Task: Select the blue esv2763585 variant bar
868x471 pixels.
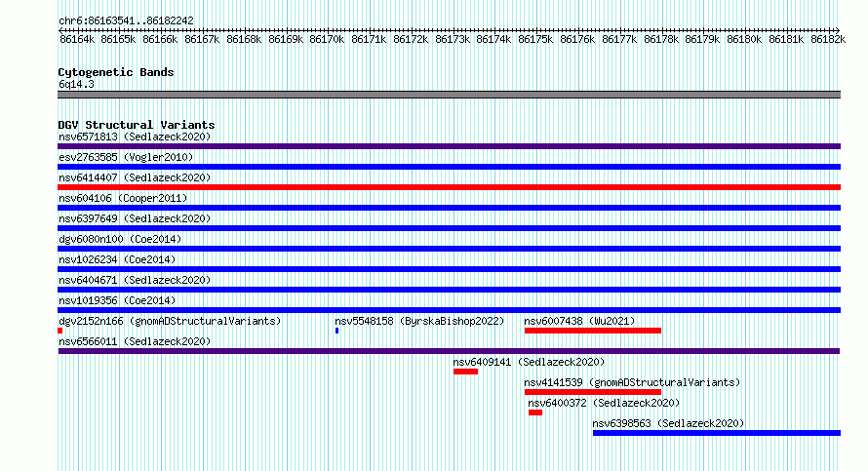Action: pyautogui.click(x=449, y=167)
